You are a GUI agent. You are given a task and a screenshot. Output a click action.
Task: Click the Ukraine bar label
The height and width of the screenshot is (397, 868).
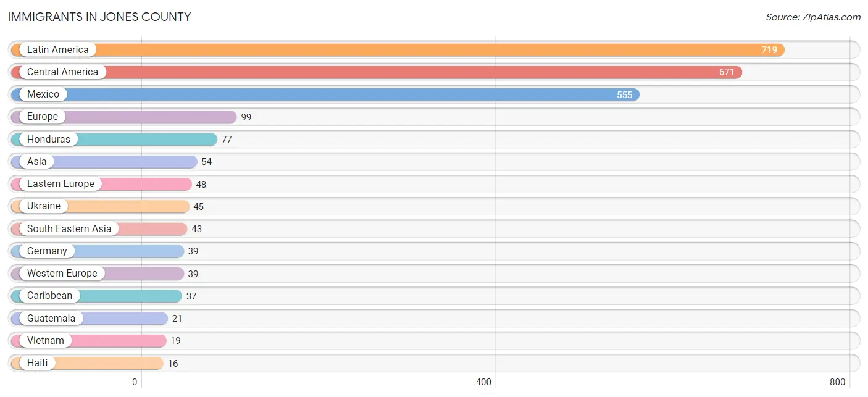(44, 206)
